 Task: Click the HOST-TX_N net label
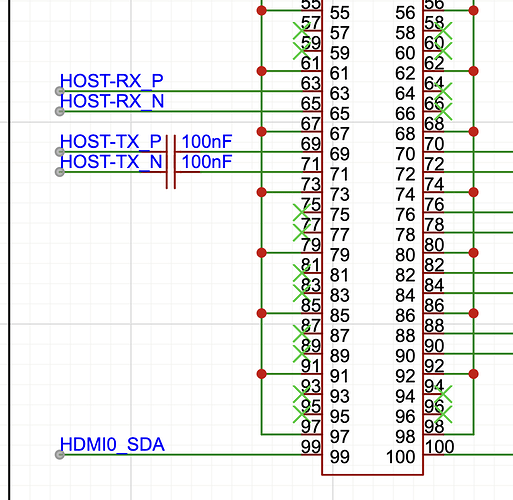click(111, 162)
